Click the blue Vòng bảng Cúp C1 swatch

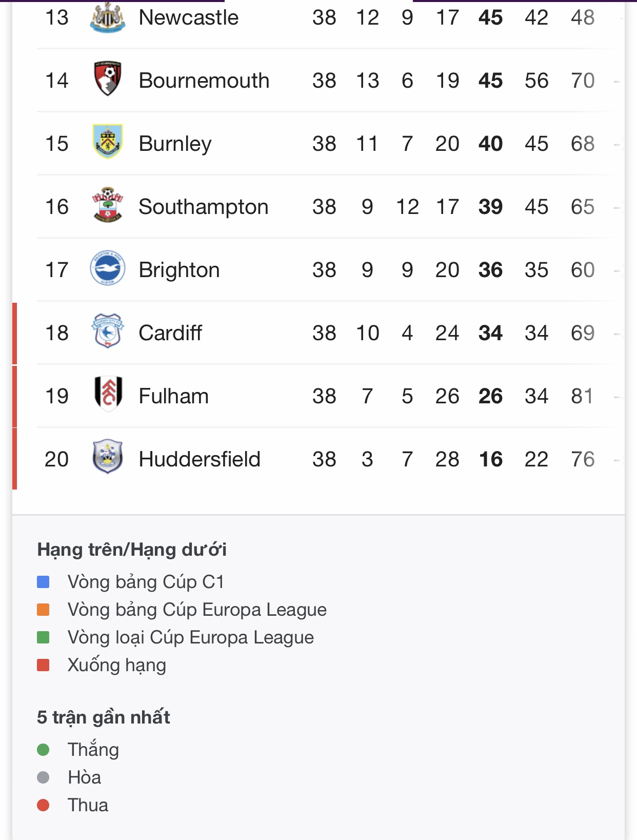[44, 582]
